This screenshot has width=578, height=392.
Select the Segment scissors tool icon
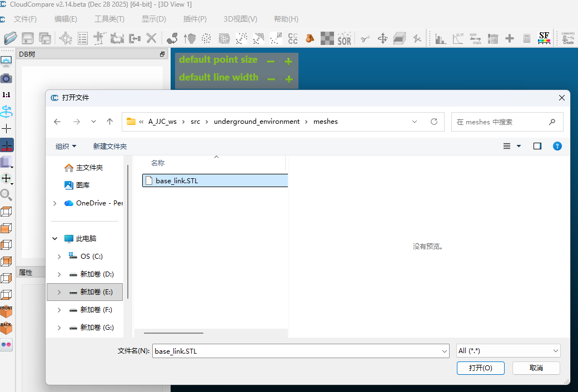[x=365, y=38]
